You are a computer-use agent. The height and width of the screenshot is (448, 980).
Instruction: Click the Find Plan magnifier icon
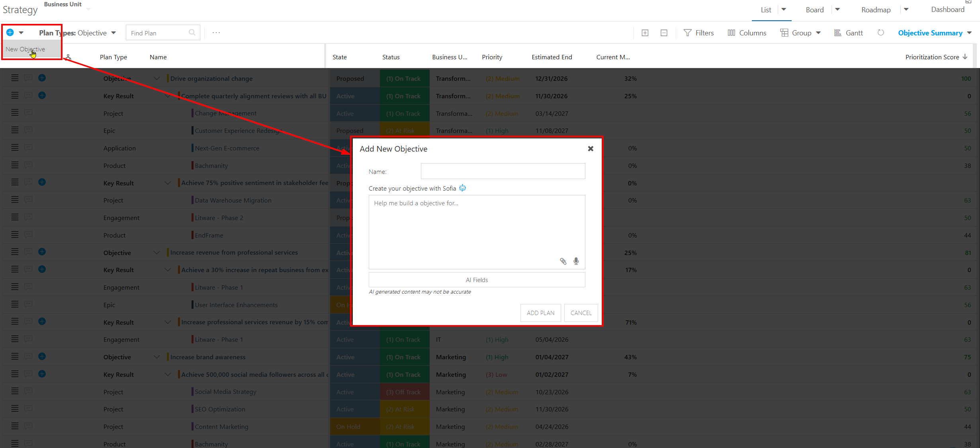click(192, 33)
